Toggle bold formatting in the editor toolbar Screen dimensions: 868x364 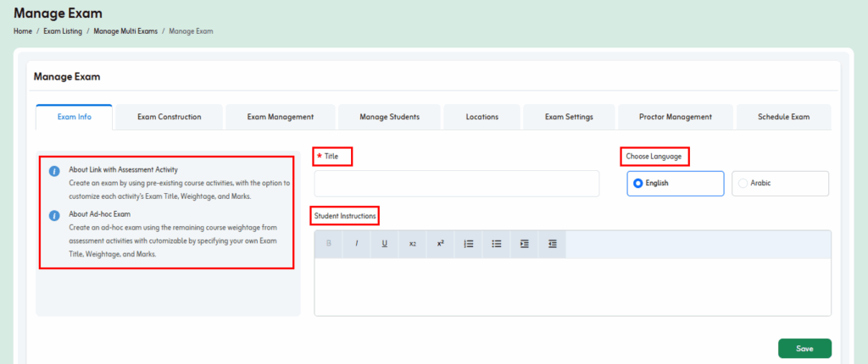point(329,244)
